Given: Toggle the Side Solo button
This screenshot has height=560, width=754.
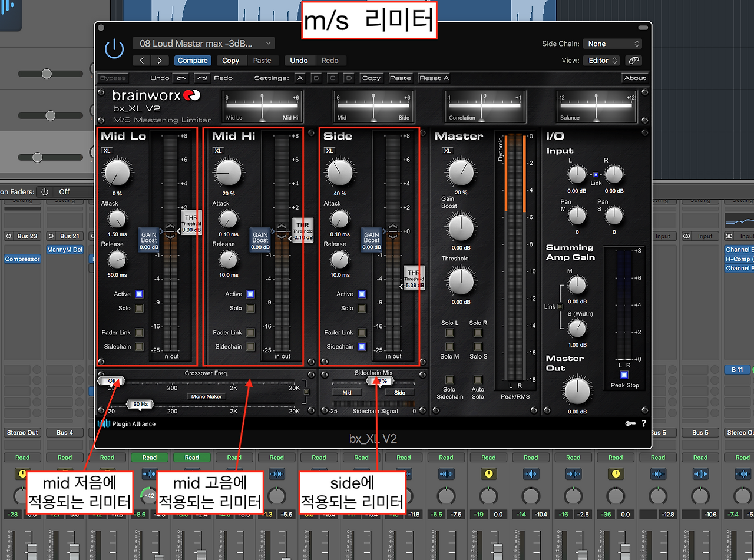Looking at the screenshot, I should click(362, 308).
